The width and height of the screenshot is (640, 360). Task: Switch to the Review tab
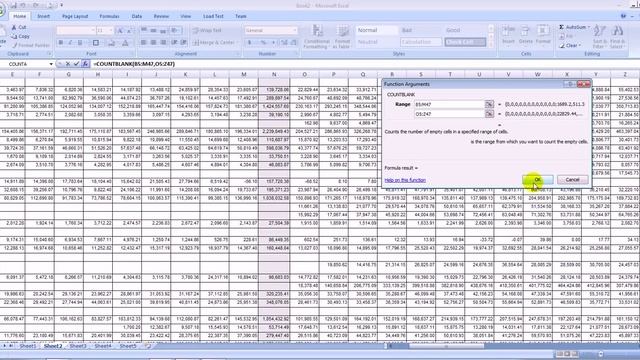tap(161, 16)
